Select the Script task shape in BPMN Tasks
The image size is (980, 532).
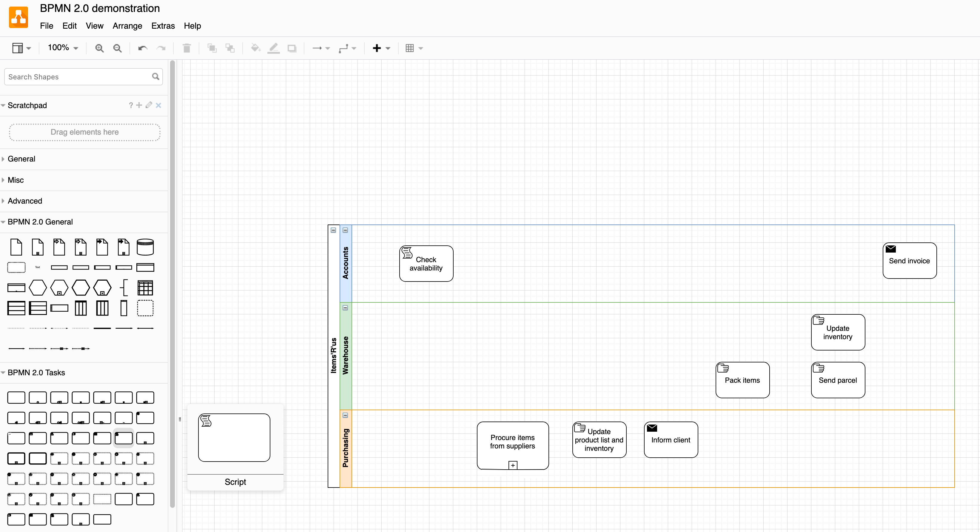coord(123,438)
